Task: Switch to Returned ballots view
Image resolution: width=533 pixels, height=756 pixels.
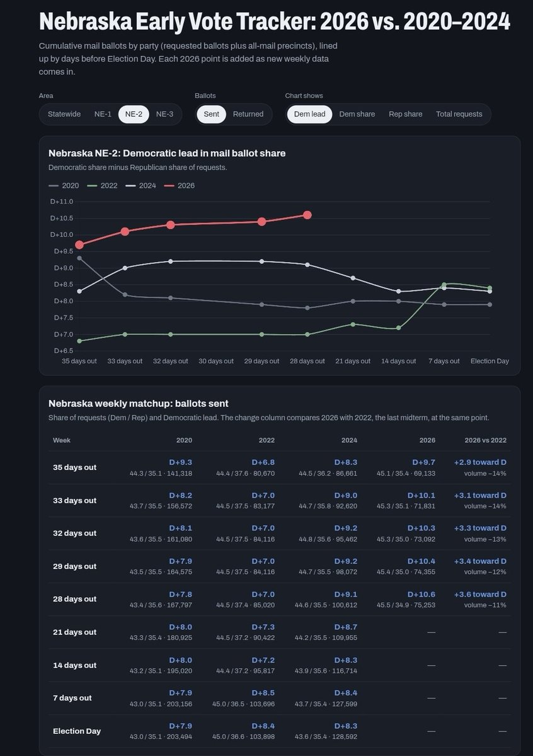Action: click(248, 114)
